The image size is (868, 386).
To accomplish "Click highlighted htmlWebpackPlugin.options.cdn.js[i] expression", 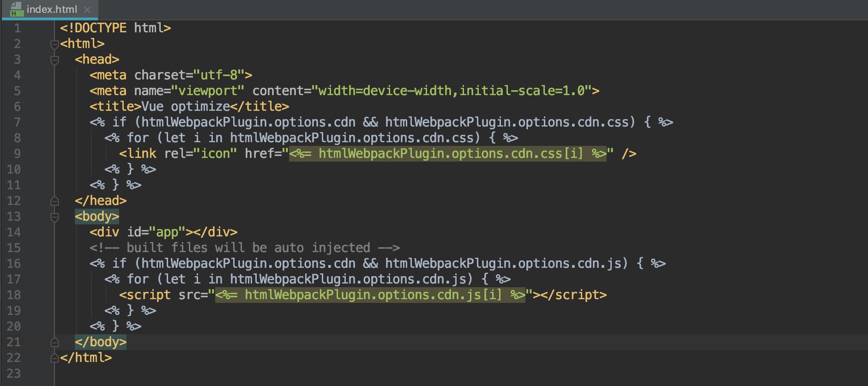I will pos(370,295).
